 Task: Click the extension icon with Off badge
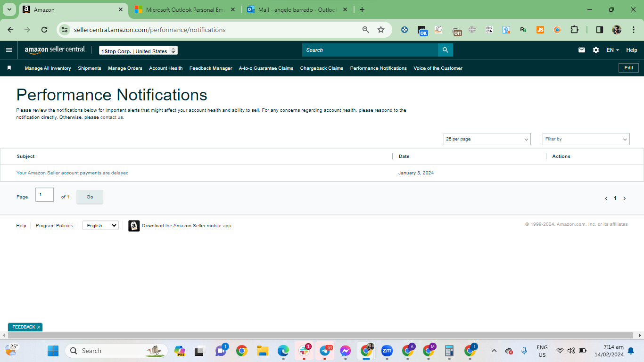tap(456, 31)
